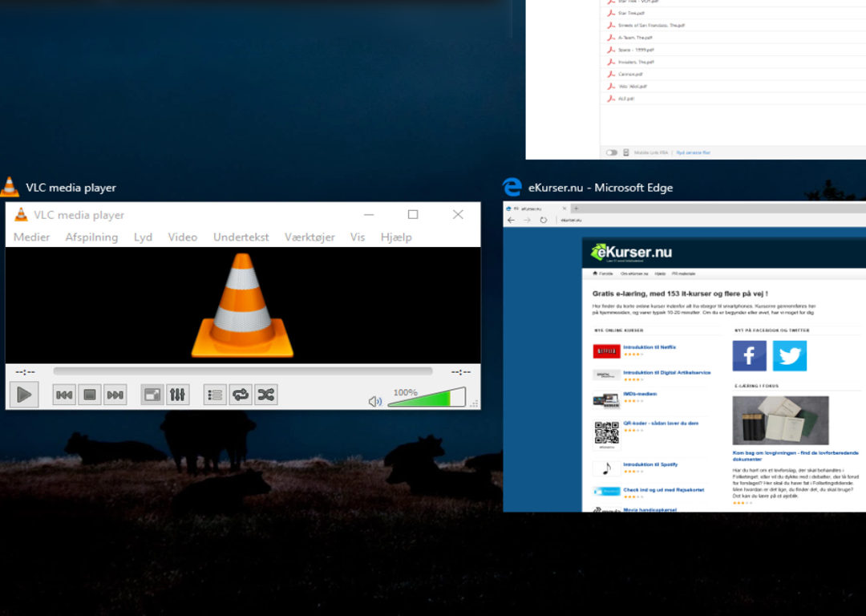
Task: Open Space - 1999.pdf from the list
Action: pyautogui.click(x=636, y=50)
